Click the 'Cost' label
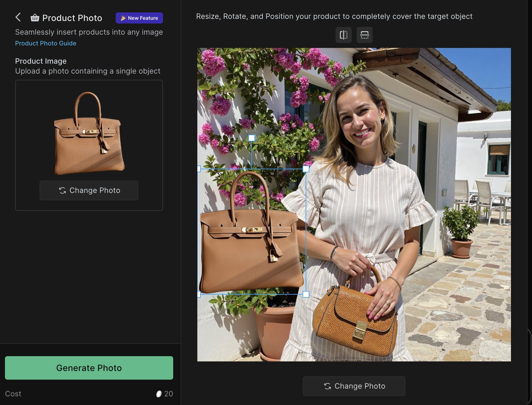This screenshot has width=532, height=405. point(13,394)
